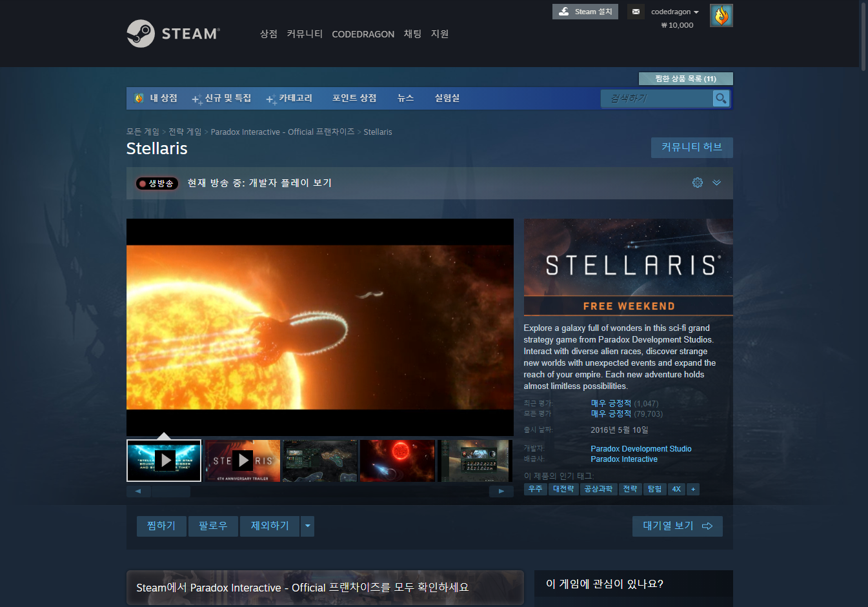Click the Steam 설치 install button

pyautogui.click(x=585, y=12)
